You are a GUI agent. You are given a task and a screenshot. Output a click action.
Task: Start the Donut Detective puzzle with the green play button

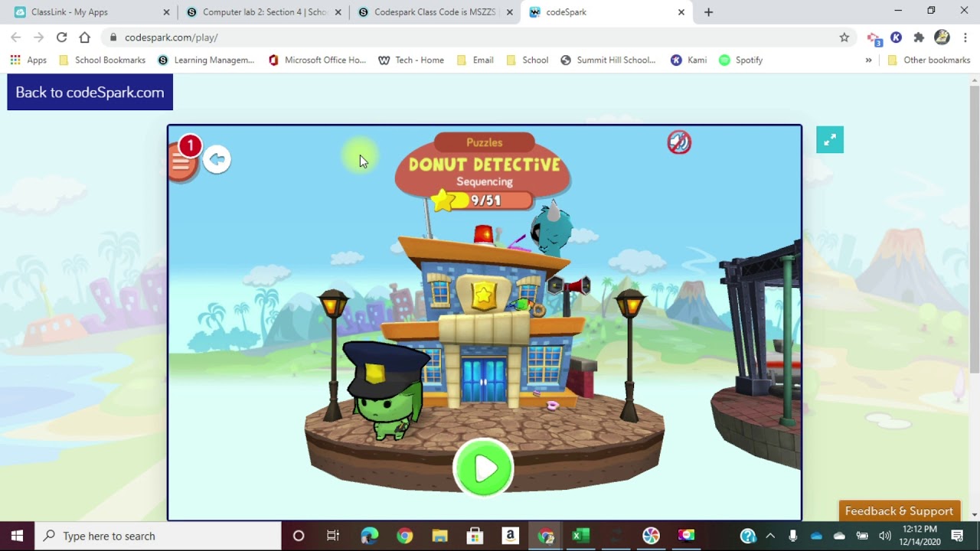click(483, 468)
